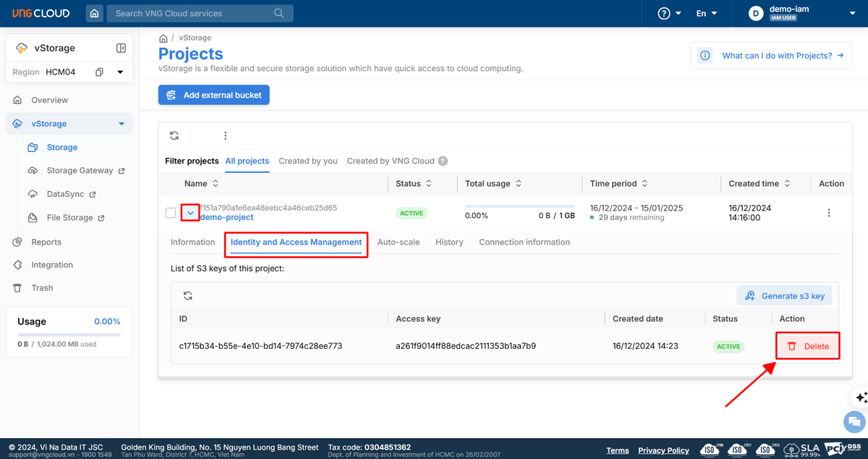Open the Region dropdown arrow
The image size is (868, 459).
tap(120, 72)
